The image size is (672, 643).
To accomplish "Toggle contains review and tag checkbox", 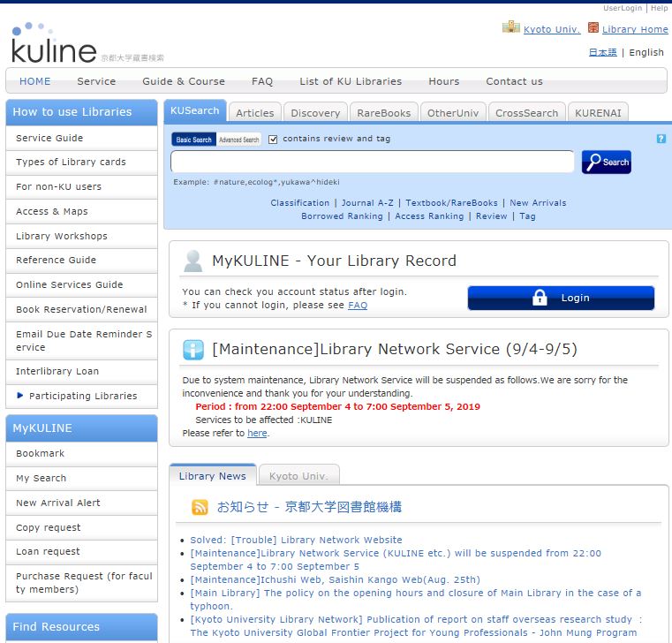I will click(x=273, y=139).
